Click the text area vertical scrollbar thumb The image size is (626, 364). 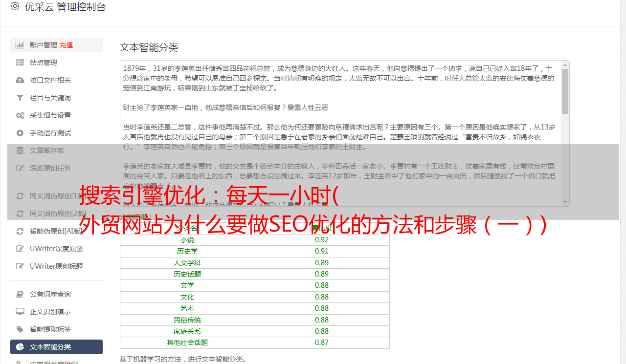click(x=565, y=91)
